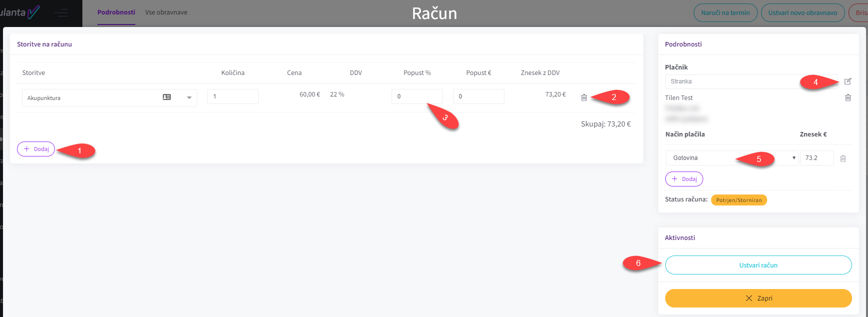Click the Ulanta logo
868x317 pixels.
coord(20,12)
